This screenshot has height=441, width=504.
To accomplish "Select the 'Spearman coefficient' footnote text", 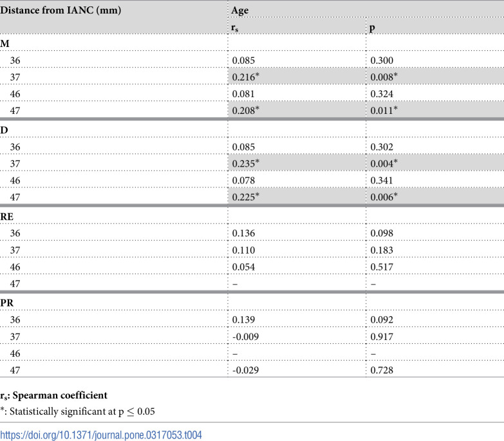I will 60,395.
